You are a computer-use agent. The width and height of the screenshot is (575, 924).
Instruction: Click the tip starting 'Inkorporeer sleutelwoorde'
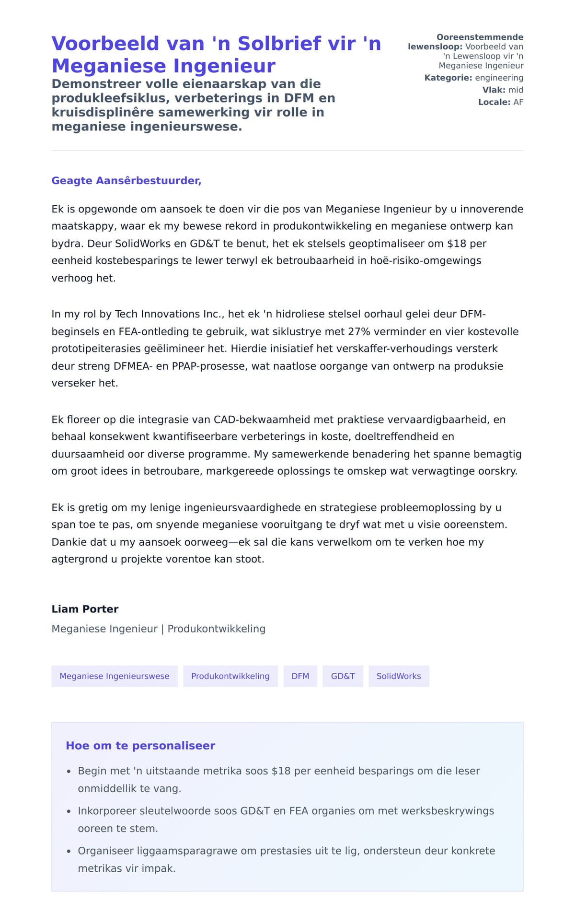point(286,819)
